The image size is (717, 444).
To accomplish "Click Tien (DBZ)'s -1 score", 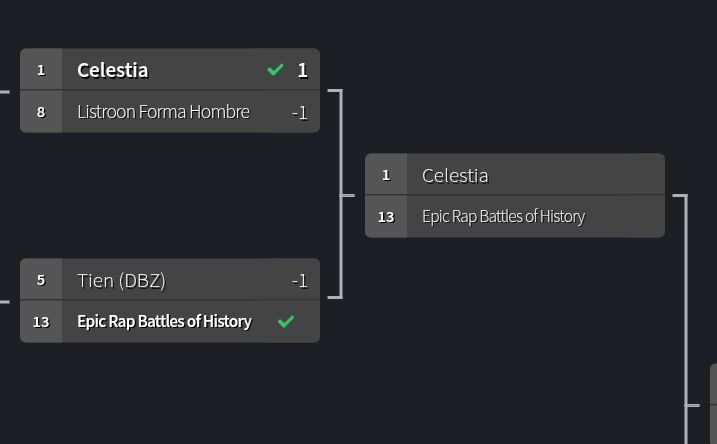I will click(x=299, y=281).
